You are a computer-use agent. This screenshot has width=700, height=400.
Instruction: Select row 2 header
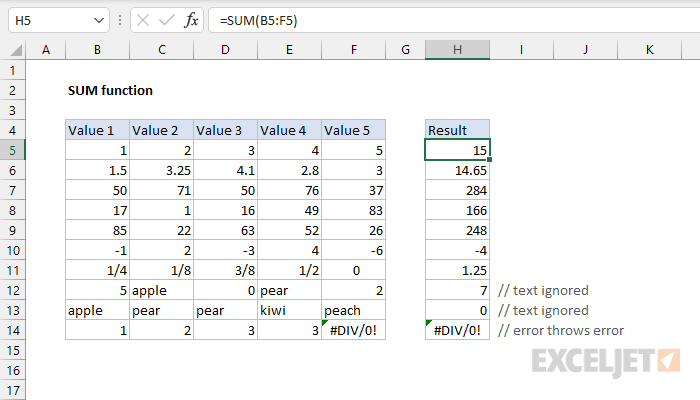[12, 91]
